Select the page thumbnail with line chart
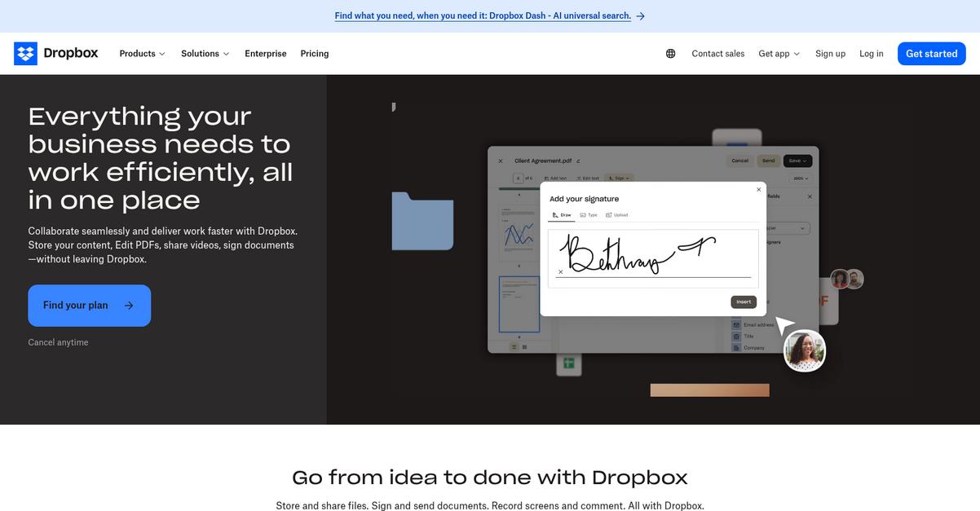The height and width of the screenshot is (511, 980). pyautogui.click(x=519, y=233)
